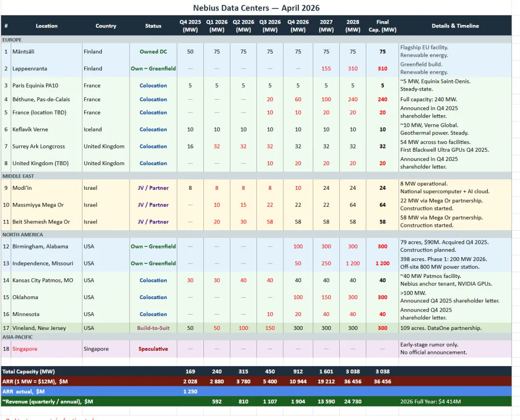Viewport: 520px width, 420px height.
Task: Click Independence Missouri final capacity '1 200'
Action: tap(382, 263)
